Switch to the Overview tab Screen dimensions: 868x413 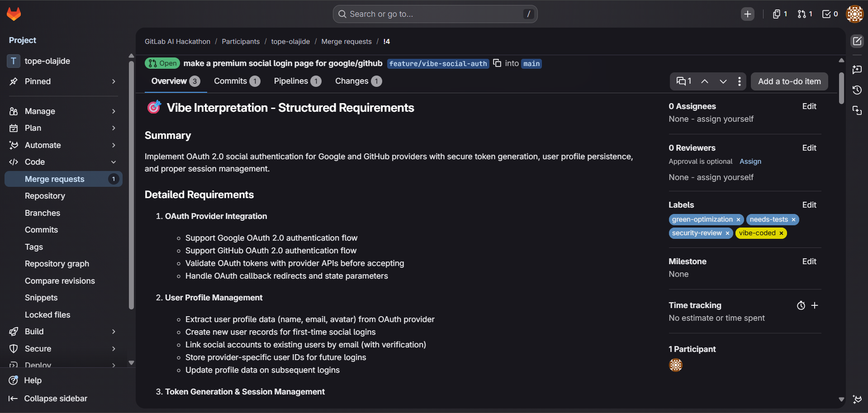[x=175, y=81]
